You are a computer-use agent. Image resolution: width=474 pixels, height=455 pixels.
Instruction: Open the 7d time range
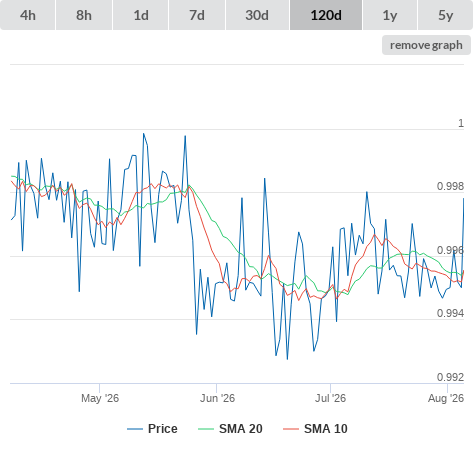197,15
